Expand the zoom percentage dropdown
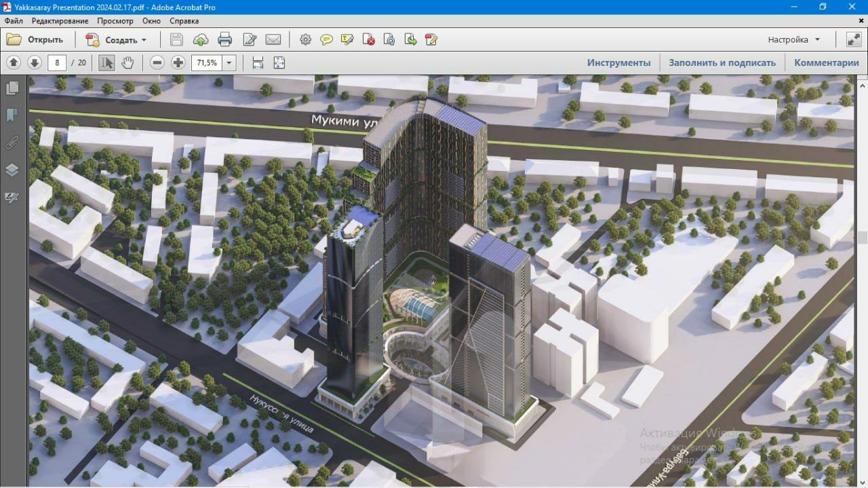 229,63
